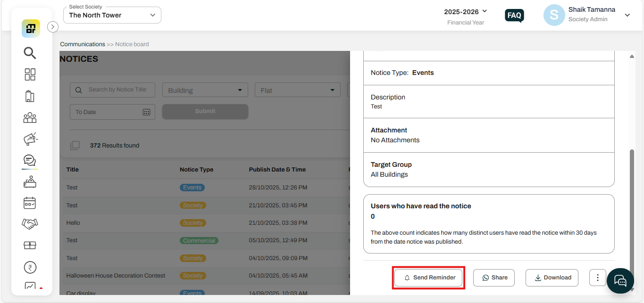Image resolution: width=644 pixels, height=303 pixels.
Task: Toggle the select-all notices checkbox icon
Action: pos(75,146)
